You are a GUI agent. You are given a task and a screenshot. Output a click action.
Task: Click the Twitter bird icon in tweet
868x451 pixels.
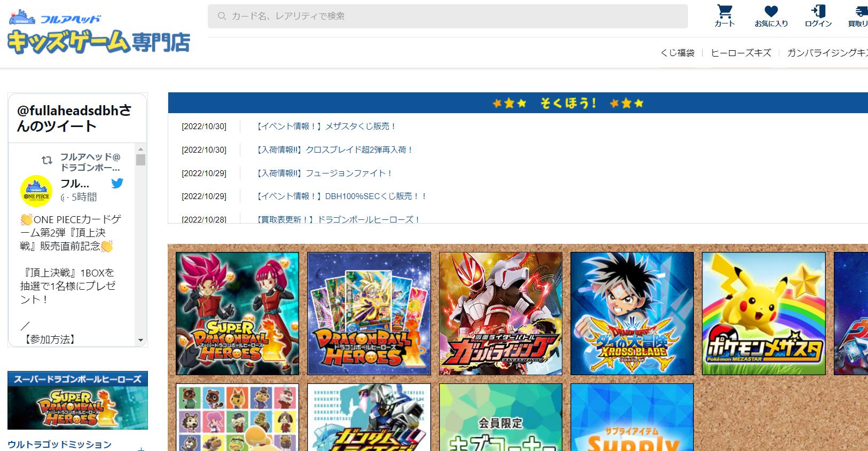tap(117, 184)
